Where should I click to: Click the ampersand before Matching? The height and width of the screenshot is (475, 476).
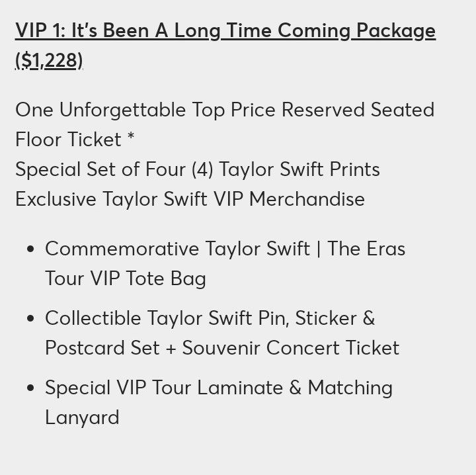pos(296,387)
